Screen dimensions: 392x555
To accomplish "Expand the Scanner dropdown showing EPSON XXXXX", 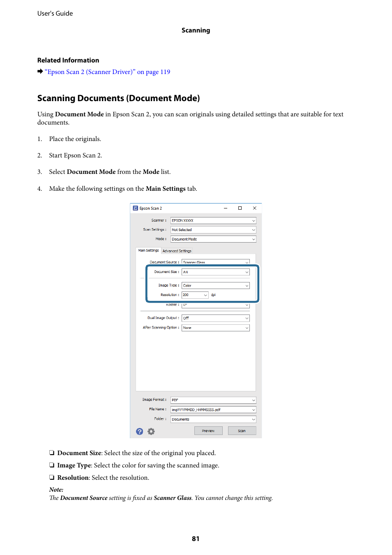I will pyautogui.click(x=213, y=221).
